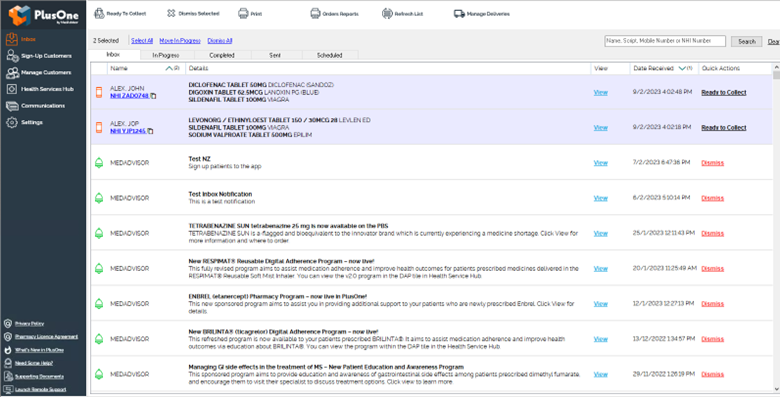Click the bell icon on Test NZ row
The image size is (780, 397).
[x=99, y=163]
